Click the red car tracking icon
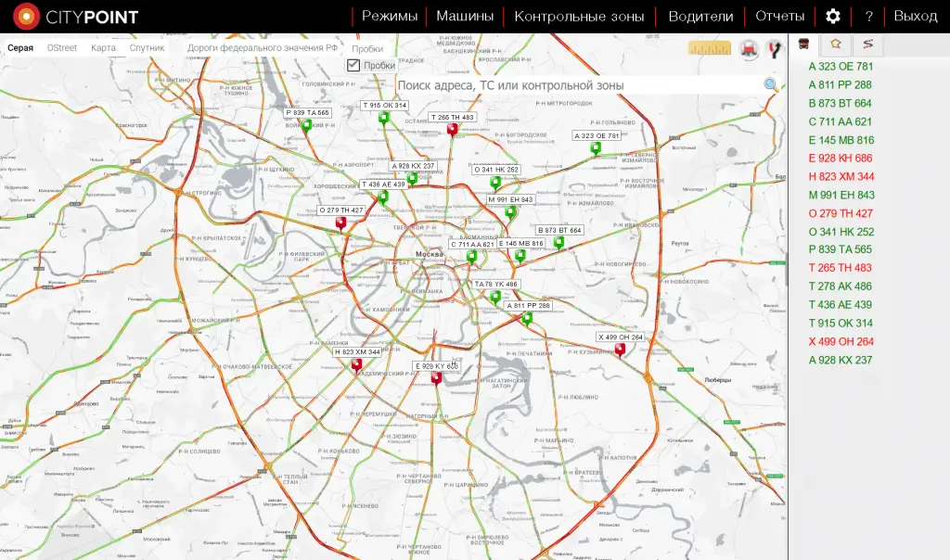Image resolution: width=950 pixels, height=560 pixels. coord(750,48)
